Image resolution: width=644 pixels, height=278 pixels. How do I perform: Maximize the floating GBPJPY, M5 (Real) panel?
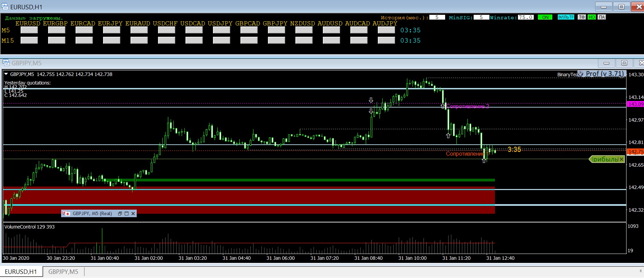point(126,213)
